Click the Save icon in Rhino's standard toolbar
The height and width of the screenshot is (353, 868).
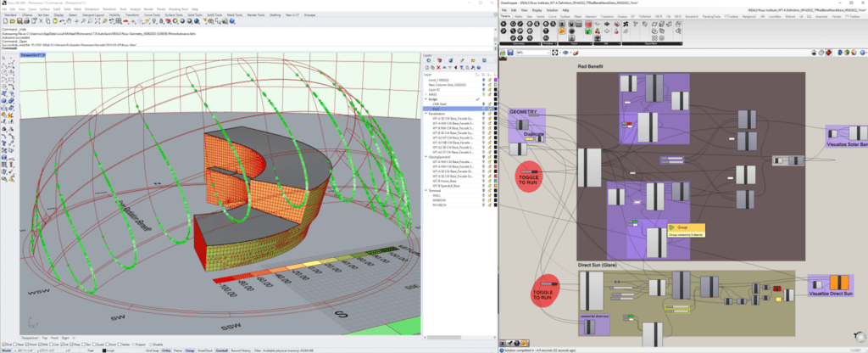(19, 21)
